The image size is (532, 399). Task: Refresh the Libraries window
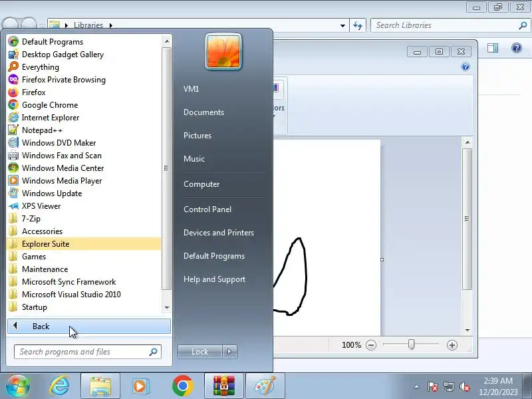358,26
